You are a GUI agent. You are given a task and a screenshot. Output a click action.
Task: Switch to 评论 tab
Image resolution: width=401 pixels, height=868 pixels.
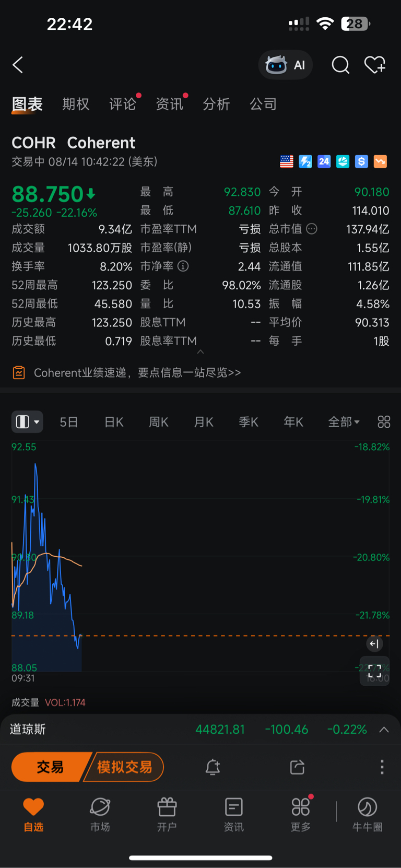click(x=123, y=104)
